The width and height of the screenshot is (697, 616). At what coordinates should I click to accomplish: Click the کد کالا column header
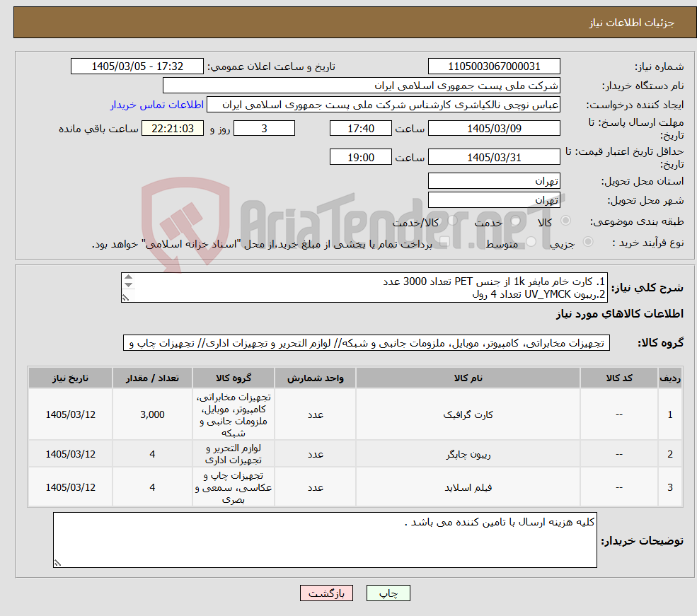click(x=618, y=378)
